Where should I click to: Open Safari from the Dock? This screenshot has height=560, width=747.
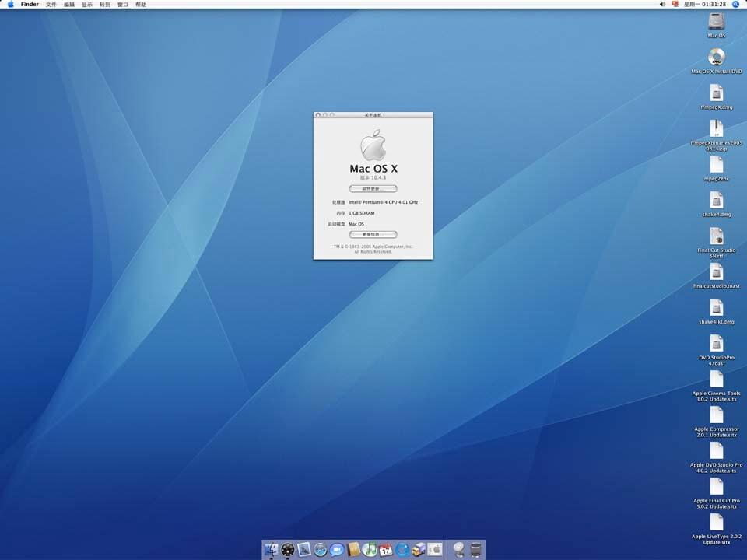click(321, 550)
